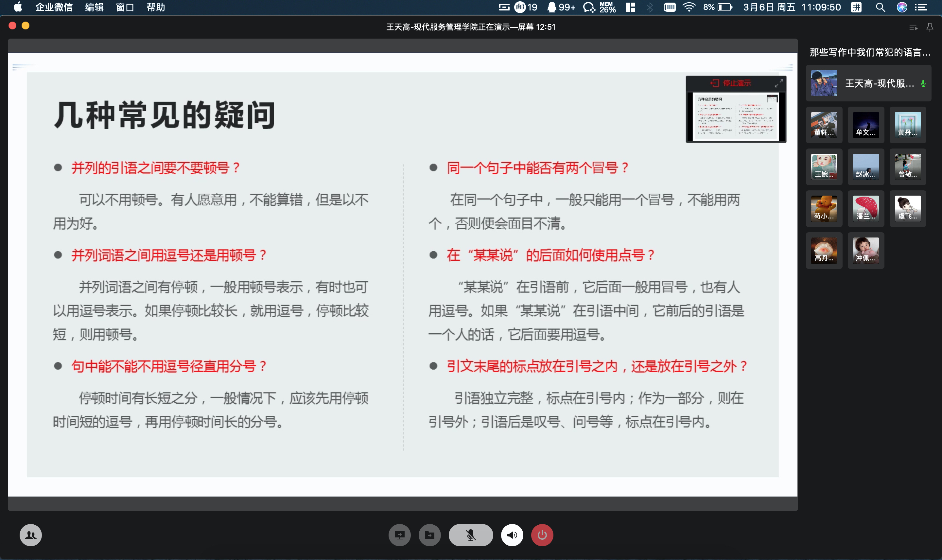This screenshot has height=560, width=942.
Task: Open Siri from menu bar
Action: click(x=902, y=7)
